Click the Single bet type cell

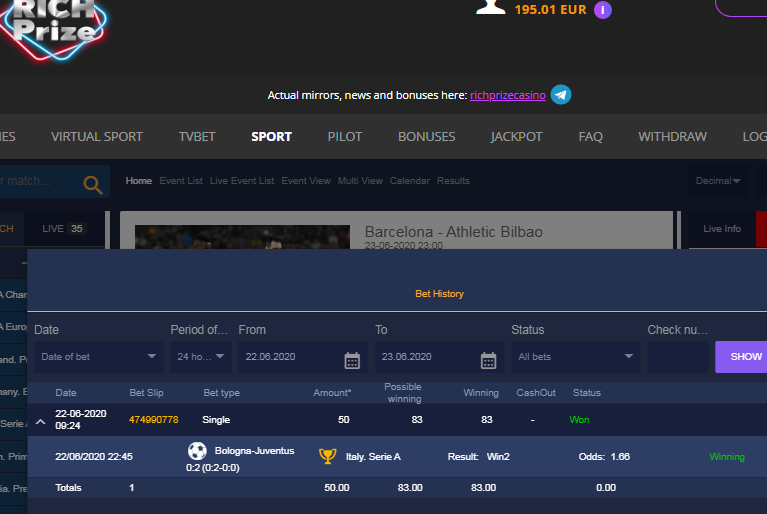(216, 420)
